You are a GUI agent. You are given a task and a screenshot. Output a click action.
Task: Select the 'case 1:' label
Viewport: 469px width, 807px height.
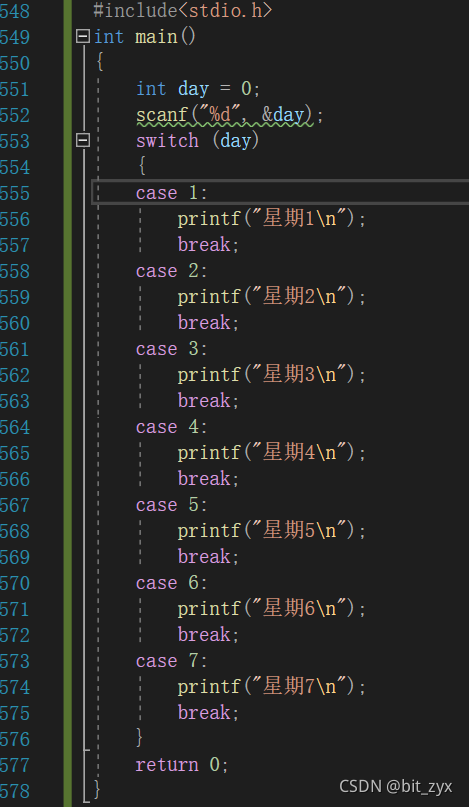(171, 192)
